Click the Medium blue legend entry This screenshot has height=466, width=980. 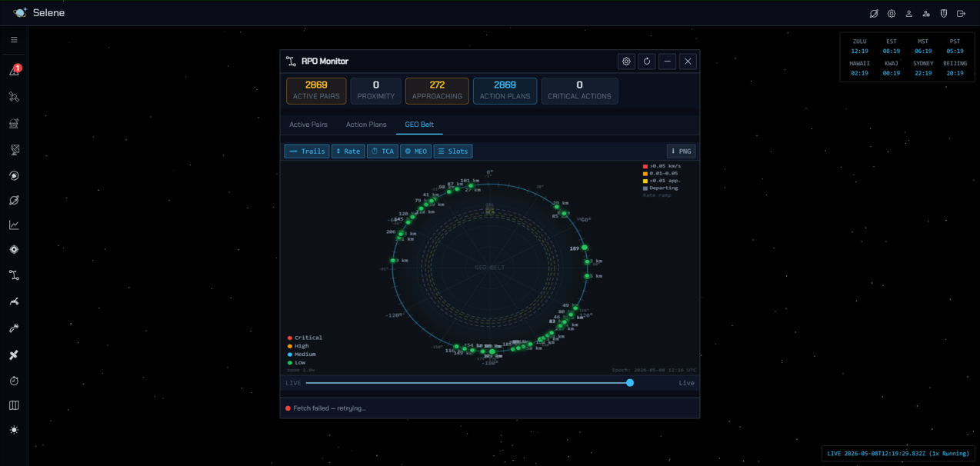click(302, 354)
